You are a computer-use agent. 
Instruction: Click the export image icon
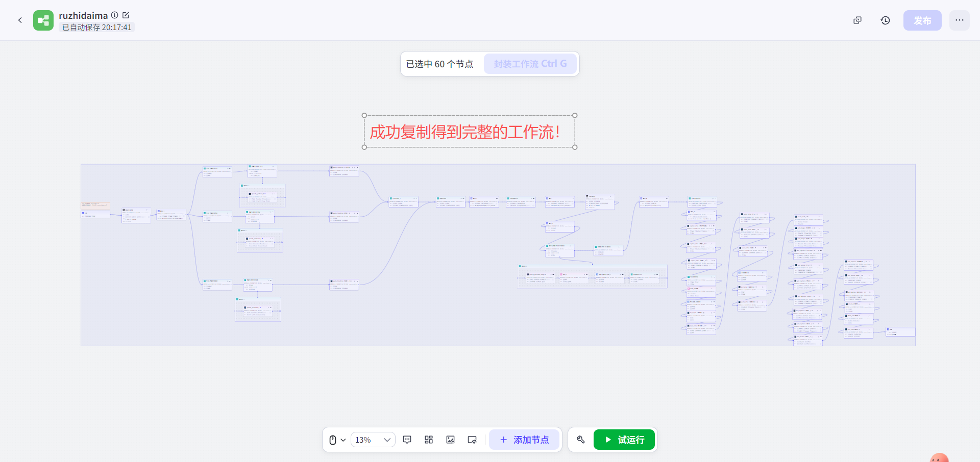(450, 440)
